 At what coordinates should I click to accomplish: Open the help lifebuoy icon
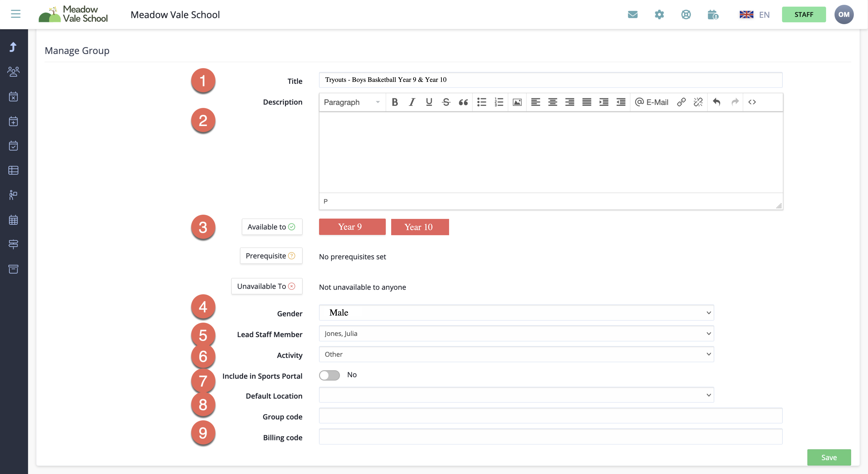(686, 14)
